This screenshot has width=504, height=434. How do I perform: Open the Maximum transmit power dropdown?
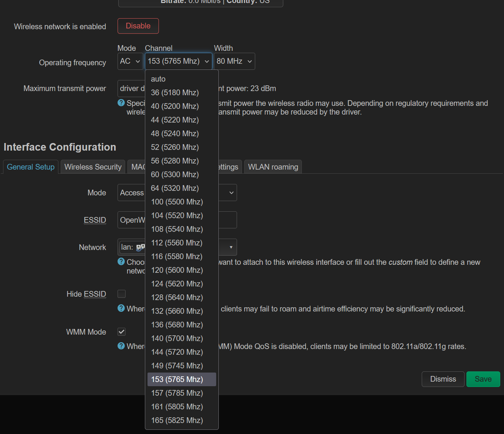pos(131,88)
